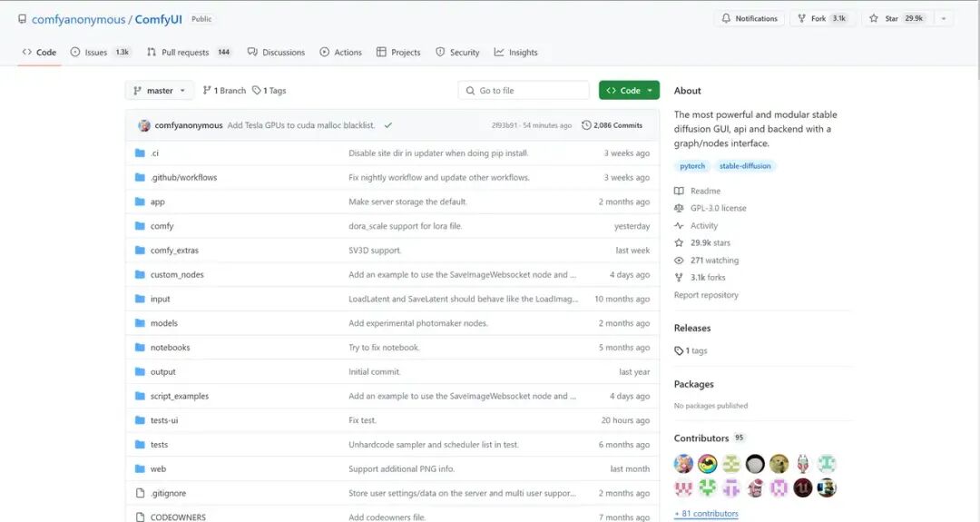Open the notebooks folder icon
The width and height of the screenshot is (980, 522).
pos(140,348)
